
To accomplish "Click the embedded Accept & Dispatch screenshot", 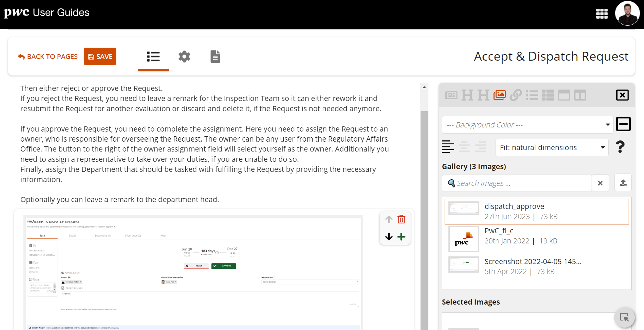I will click(193, 273).
